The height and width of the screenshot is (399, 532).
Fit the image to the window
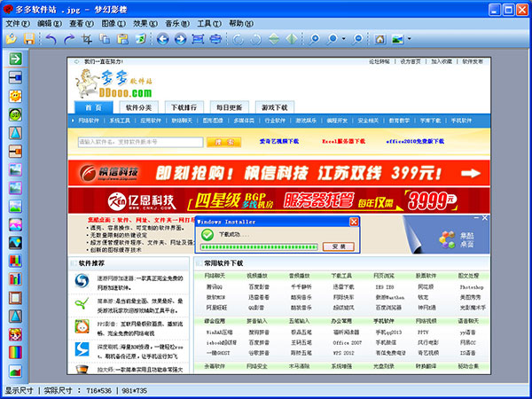tap(198, 39)
